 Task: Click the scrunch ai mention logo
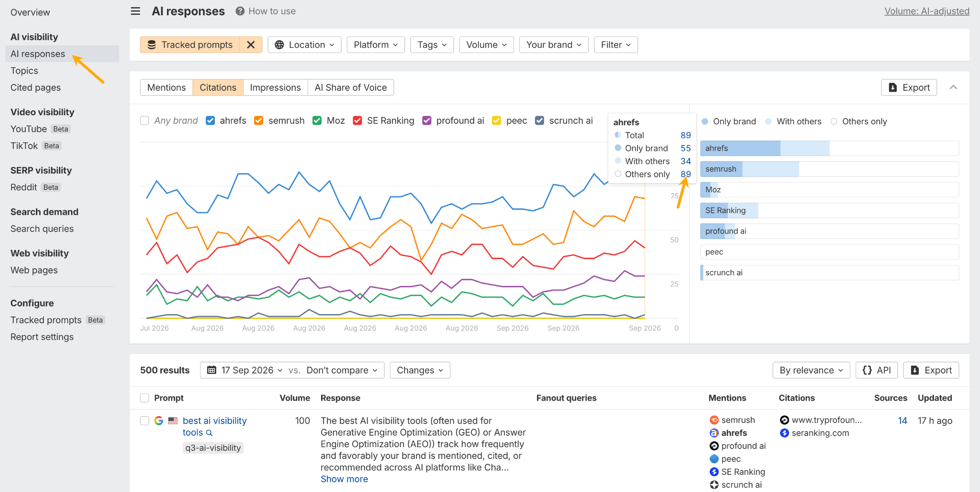[714, 485]
